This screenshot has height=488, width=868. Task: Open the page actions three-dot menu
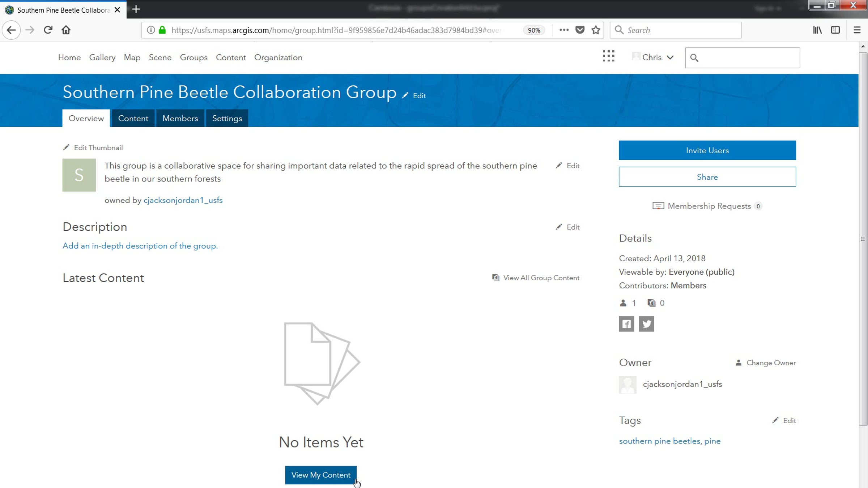(564, 30)
